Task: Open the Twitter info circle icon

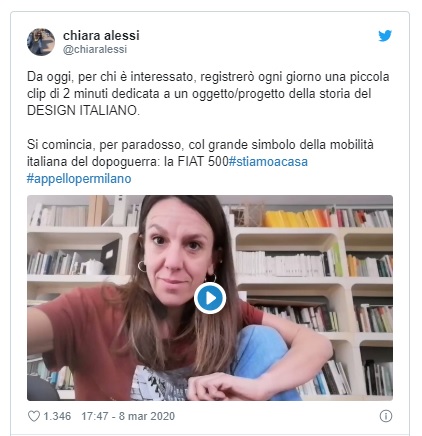Action: click(386, 416)
